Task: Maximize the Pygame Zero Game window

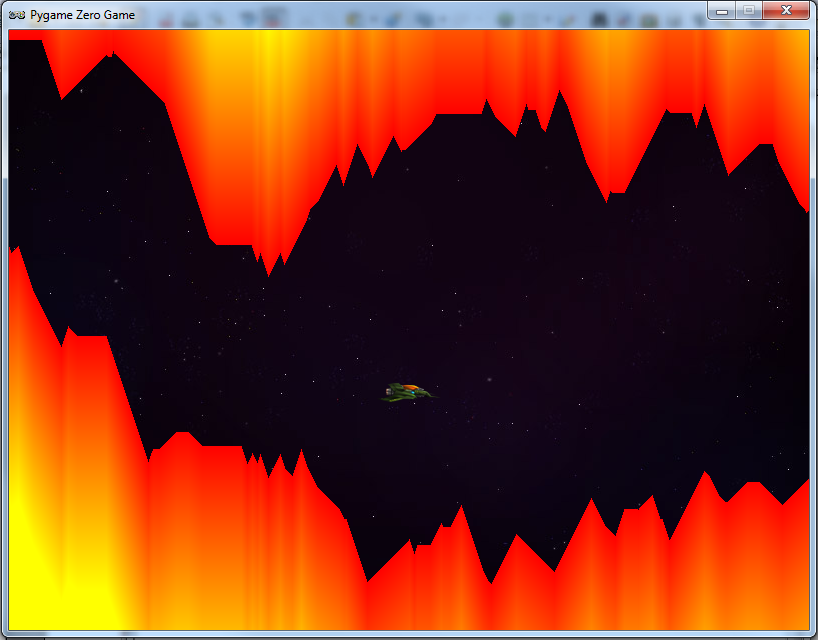Action: [749, 10]
